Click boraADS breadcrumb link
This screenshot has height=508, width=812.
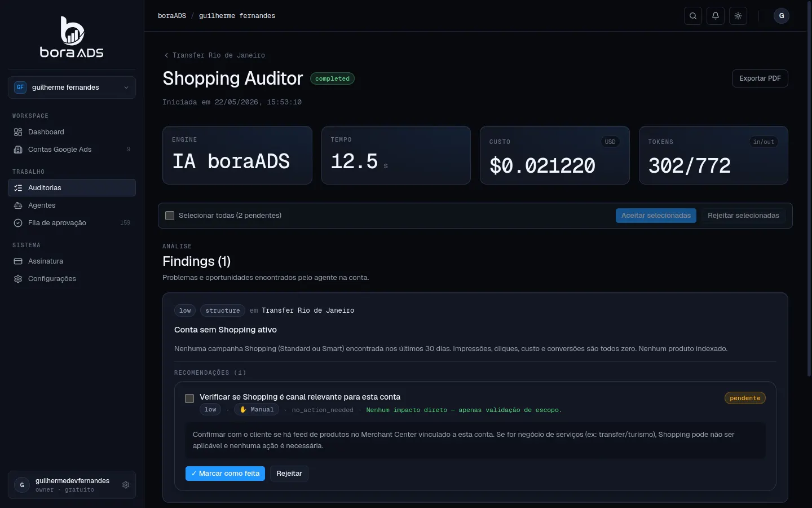click(172, 16)
